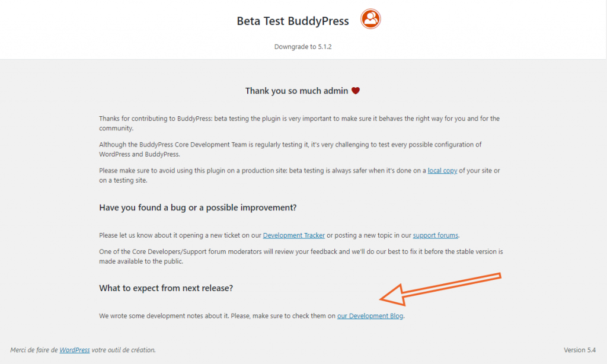Click the paragraph about forum moderators reviewing feedback
The image size is (607, 364).
301,256
